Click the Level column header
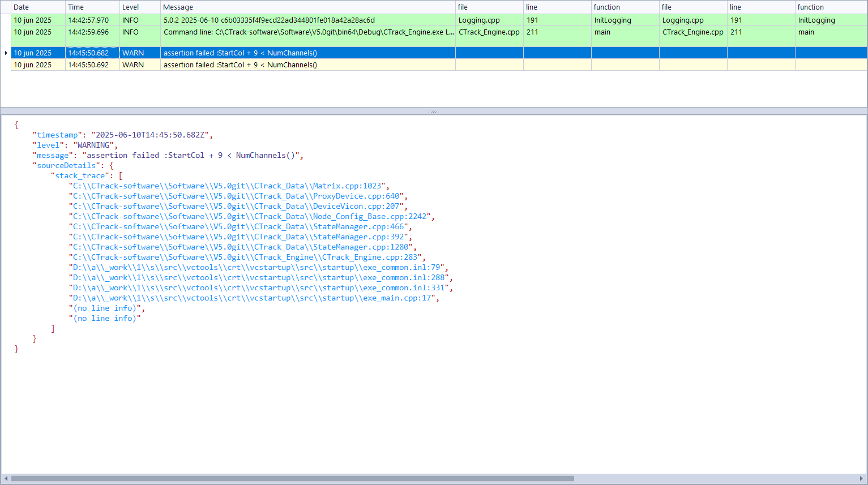This screenshot has height=485, width=868. point(139,7)
